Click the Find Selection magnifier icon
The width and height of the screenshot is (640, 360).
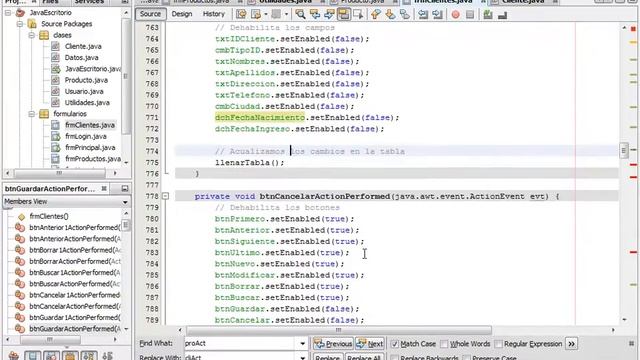click(x=300, y=15)
